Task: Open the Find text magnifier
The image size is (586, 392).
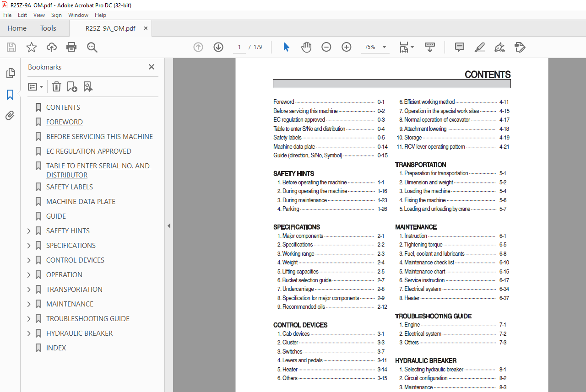Action: point(92,47)
